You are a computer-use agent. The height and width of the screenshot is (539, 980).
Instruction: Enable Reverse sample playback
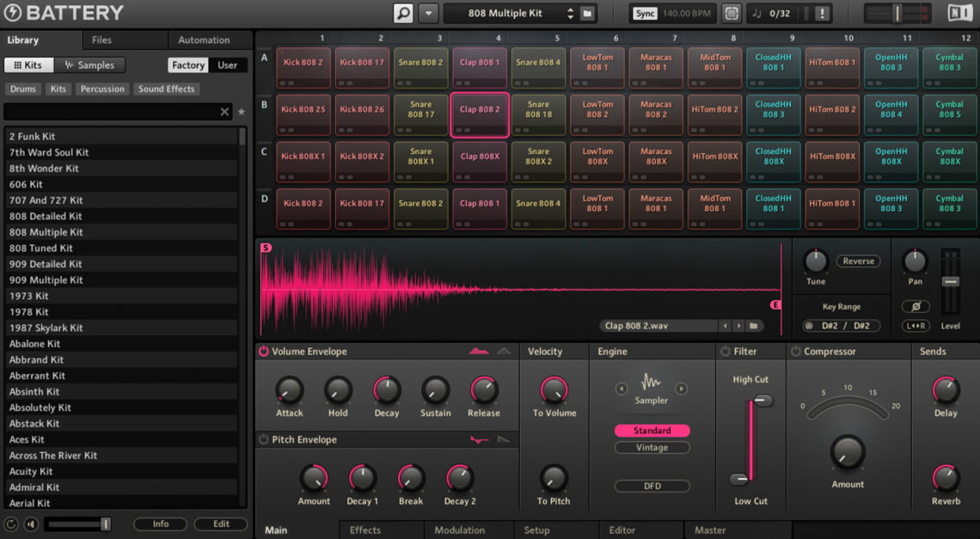click(857, 260)
